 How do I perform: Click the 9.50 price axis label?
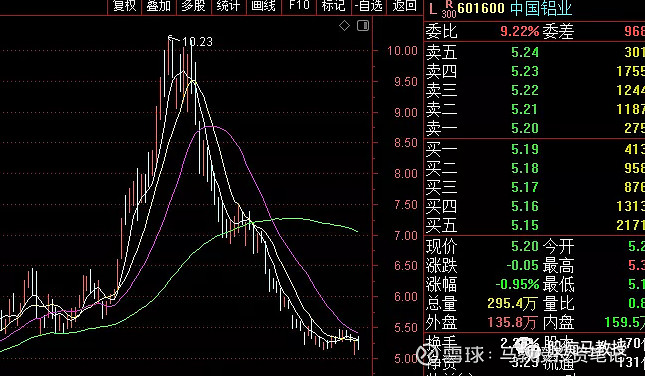click(x=406, y=82)
